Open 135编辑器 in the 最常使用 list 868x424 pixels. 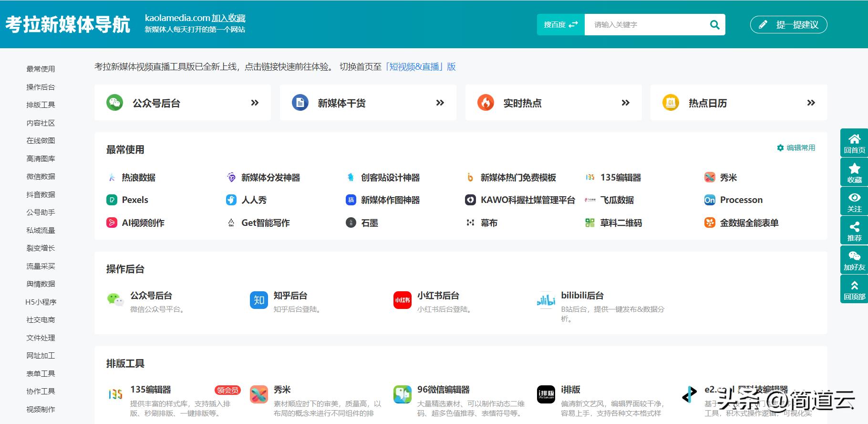coord(620,178)
